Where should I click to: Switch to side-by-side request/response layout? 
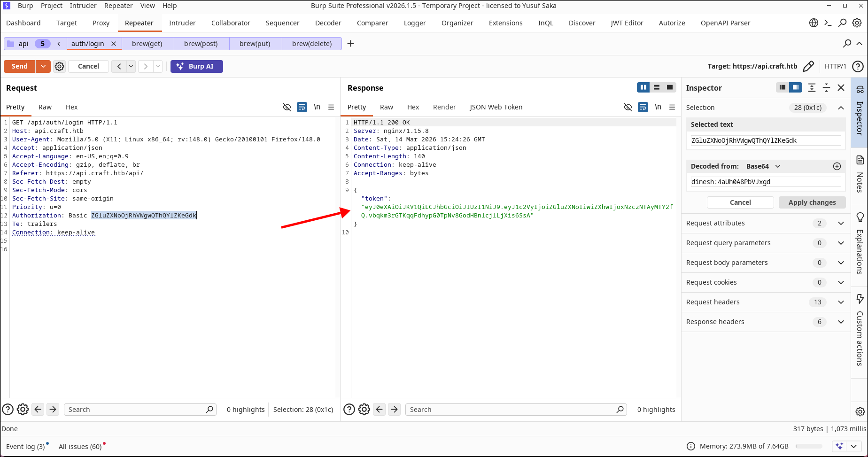[643, 87]
